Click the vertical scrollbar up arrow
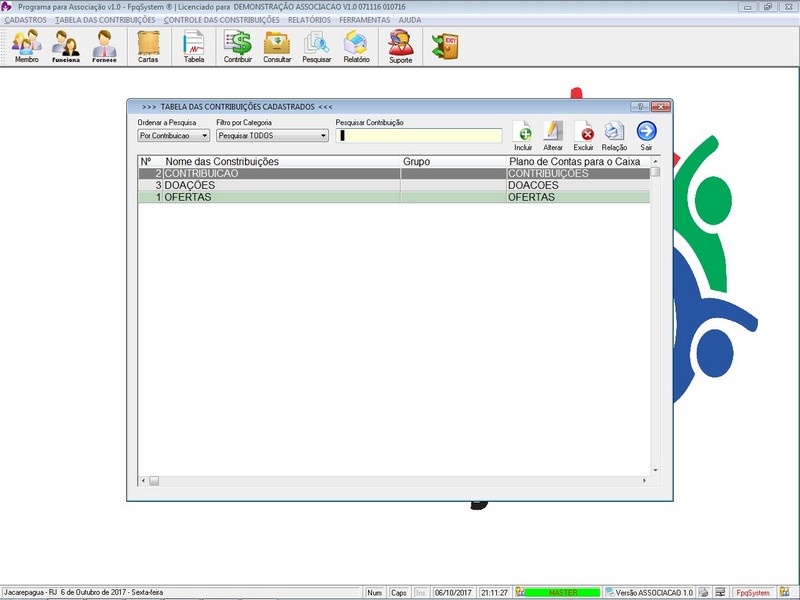Image resolution: width=800 pixels, height=600 pixels. point(656,161)
